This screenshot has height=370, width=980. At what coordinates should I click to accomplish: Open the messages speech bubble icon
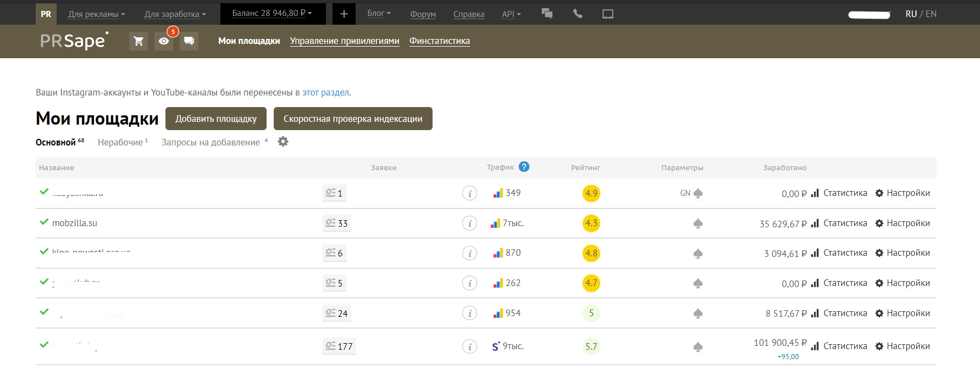(x=189, y=41)
